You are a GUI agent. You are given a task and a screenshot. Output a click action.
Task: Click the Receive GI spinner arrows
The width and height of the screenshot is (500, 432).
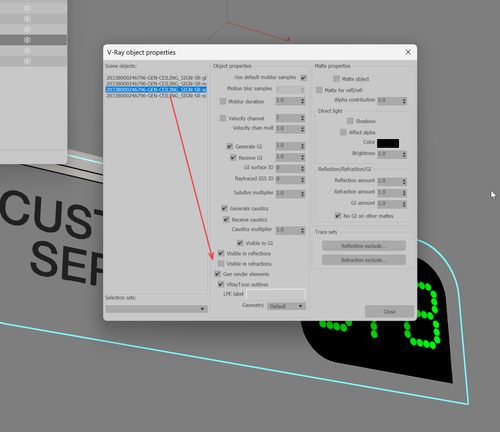303,157
